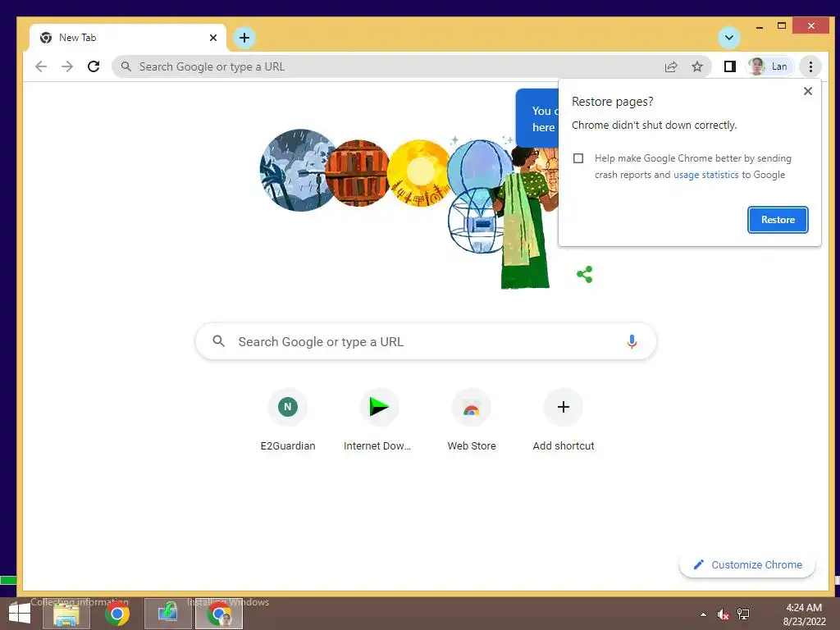Share the Google Doodle
Screen dimensions: 840x630
click(584, 274)
